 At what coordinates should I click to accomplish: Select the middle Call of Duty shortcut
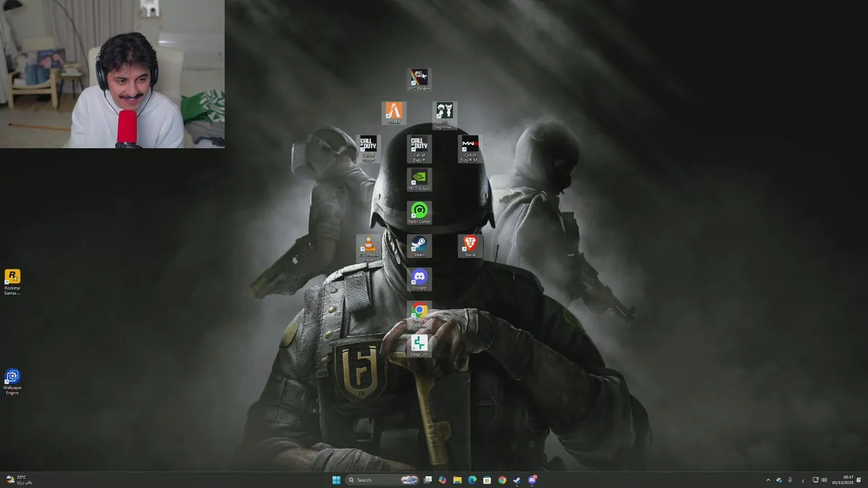419,148
